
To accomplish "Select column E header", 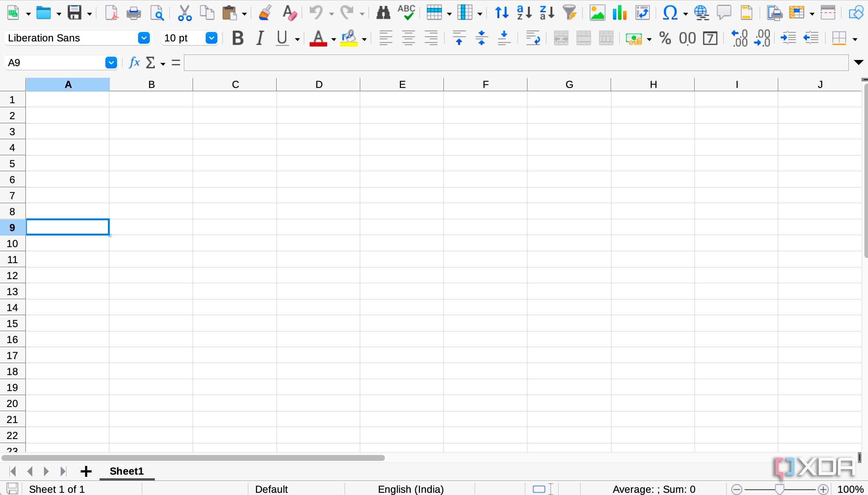I will [x=402, y=85].
